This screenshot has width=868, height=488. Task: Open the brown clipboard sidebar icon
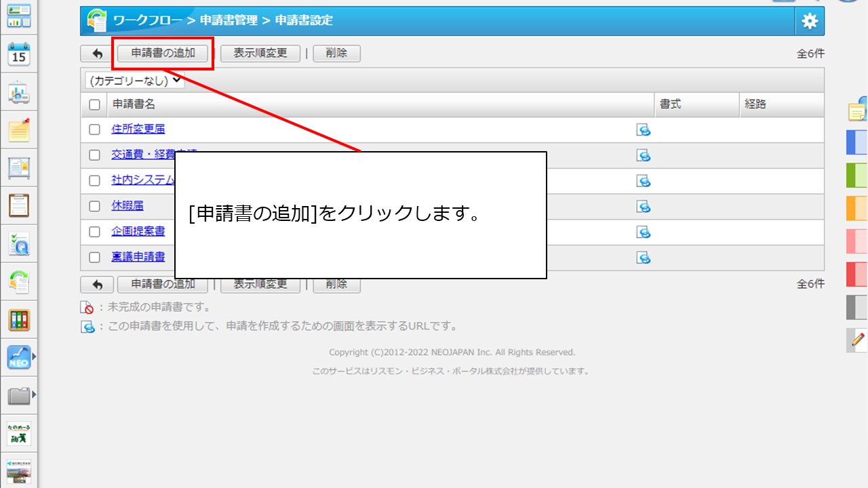coord(19,205)
